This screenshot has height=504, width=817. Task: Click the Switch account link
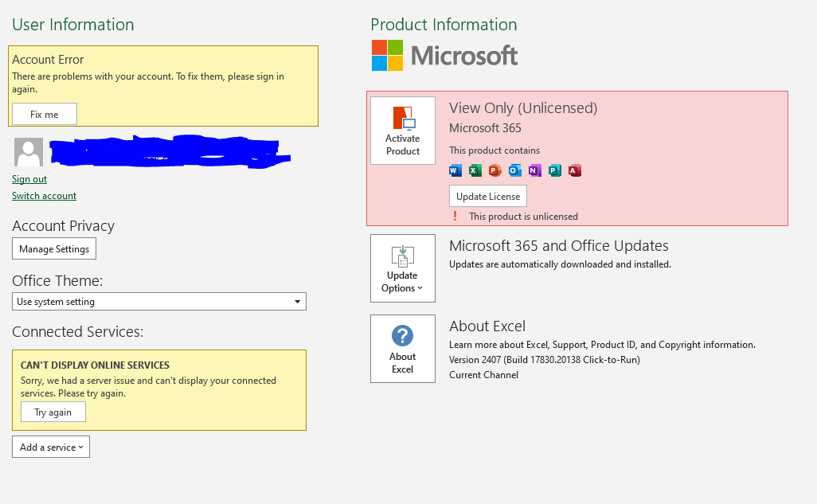45,195
